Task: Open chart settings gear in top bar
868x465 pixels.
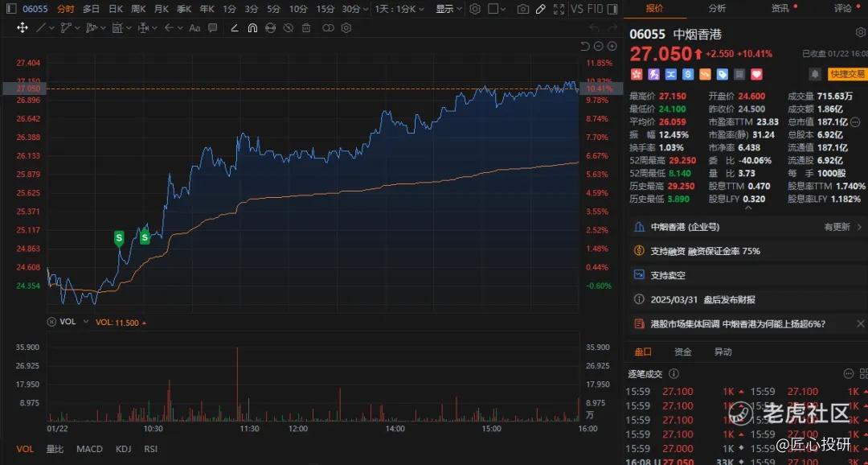Action: (x=475, y=9)
